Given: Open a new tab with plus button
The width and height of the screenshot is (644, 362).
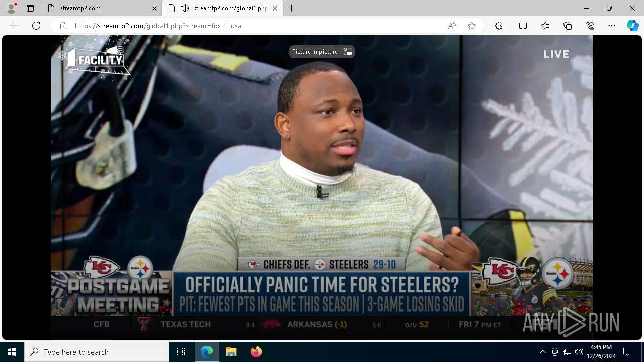Looking at the screenshot, I should 292,8.
